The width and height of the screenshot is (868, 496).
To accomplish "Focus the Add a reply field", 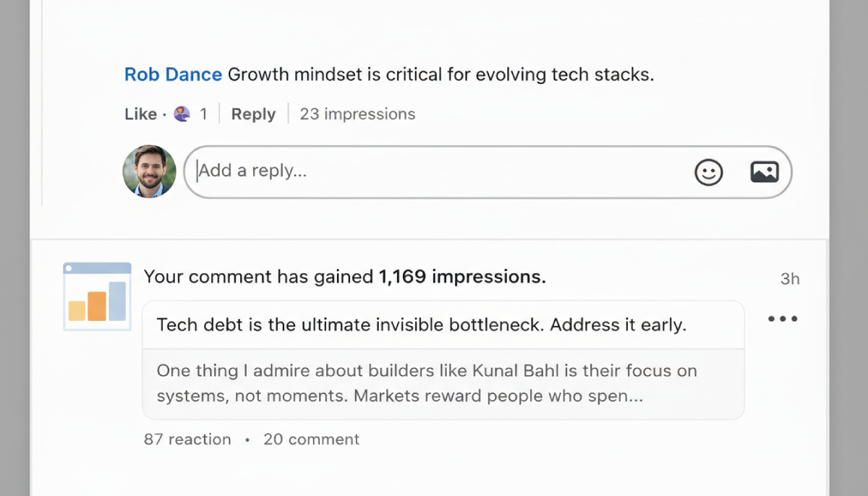I will click(x=434, y=171).
